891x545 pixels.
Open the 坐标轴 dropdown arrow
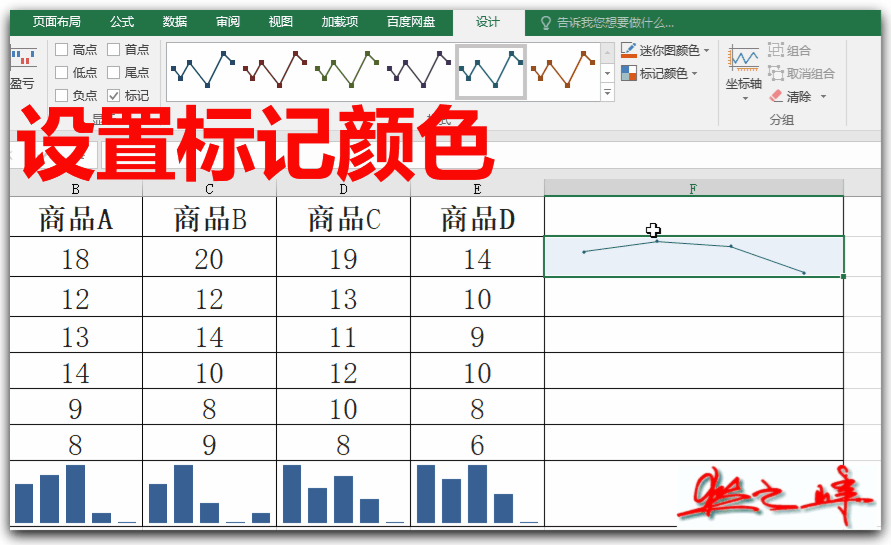(745, 99)
